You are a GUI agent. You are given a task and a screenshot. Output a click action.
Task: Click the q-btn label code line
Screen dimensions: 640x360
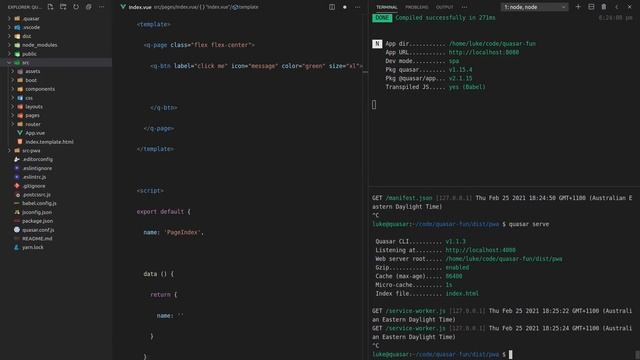click(256, 66)
